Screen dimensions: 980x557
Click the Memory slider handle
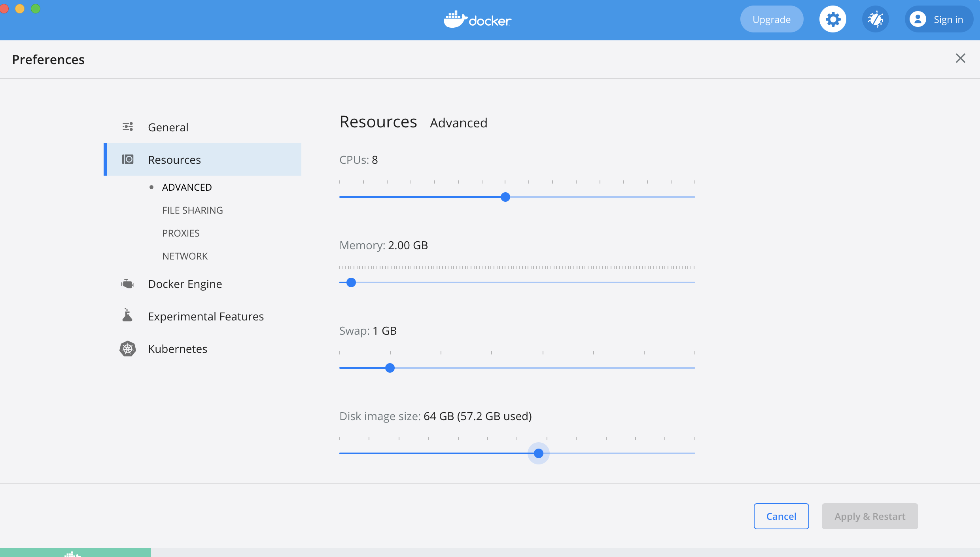[351, 282]
